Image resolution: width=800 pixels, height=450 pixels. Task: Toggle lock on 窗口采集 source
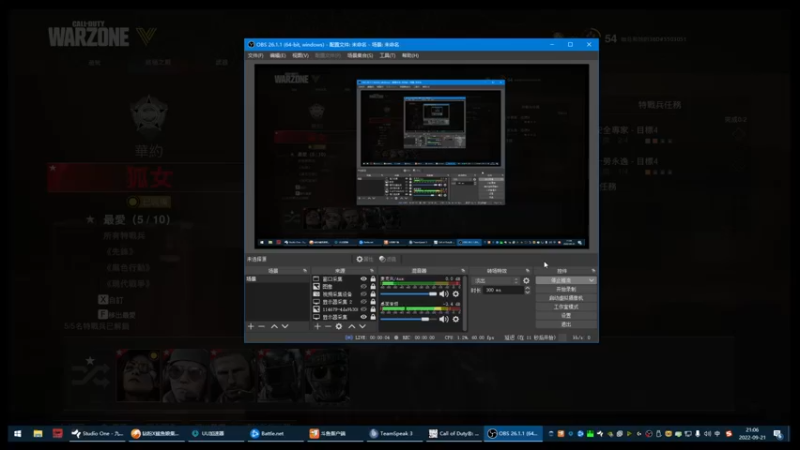tap(373, 279)
